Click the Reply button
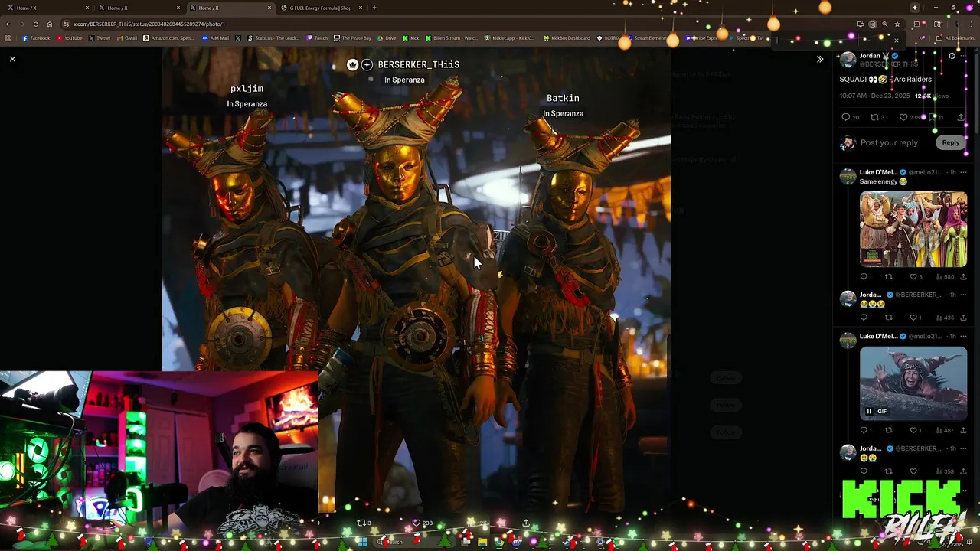Image resolution: width=980 pixels, height=551 pixels. (x=950, y=142)
